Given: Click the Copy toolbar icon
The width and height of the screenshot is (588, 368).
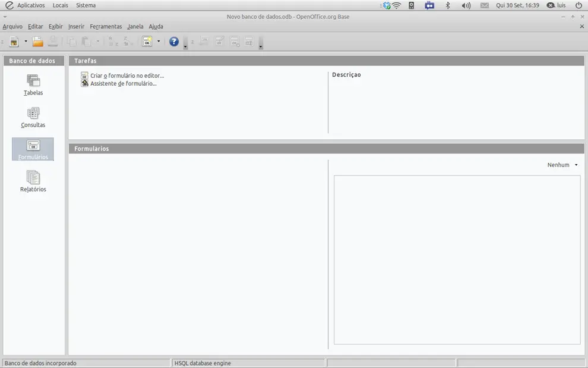Looking at the screenshot, I should point(72,42).
